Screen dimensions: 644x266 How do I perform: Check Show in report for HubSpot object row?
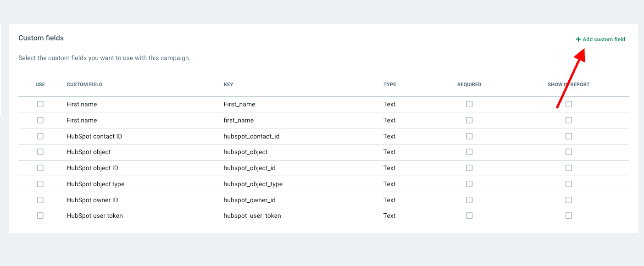569,152
